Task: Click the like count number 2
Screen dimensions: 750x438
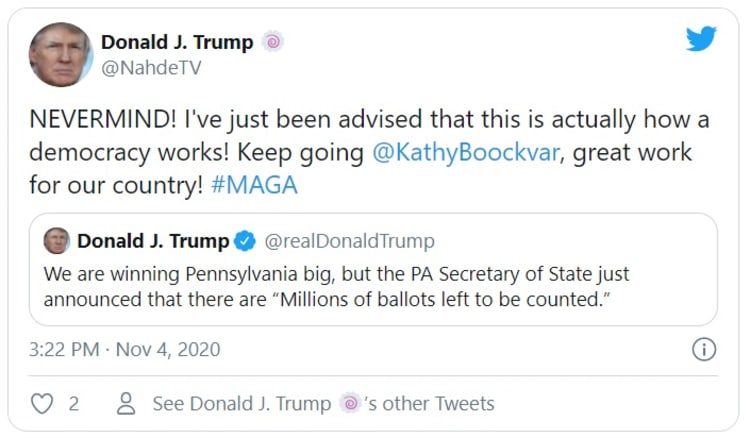Action: pyautogui.click(x=73, y=404)
